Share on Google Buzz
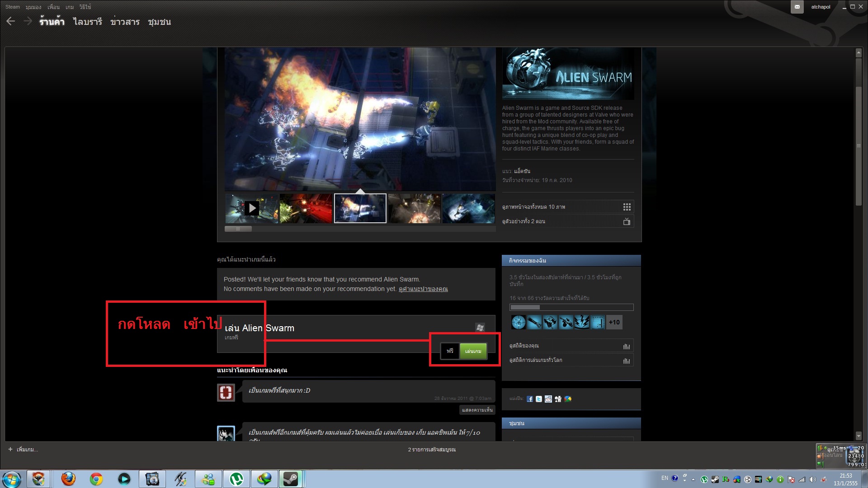 568,399
